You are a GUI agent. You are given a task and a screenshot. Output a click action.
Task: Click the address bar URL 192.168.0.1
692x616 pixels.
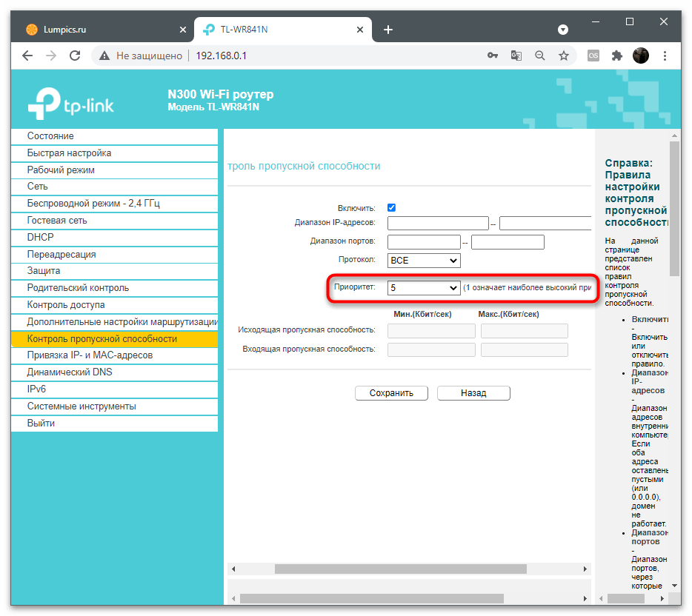221,56
